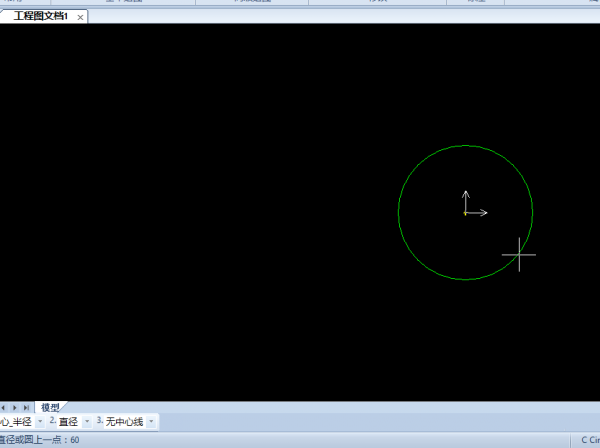Image resolution: width=600 pixels, height=448 pixels.
Task: Click the yellow center point of the circle
Action: coord(466,212)
